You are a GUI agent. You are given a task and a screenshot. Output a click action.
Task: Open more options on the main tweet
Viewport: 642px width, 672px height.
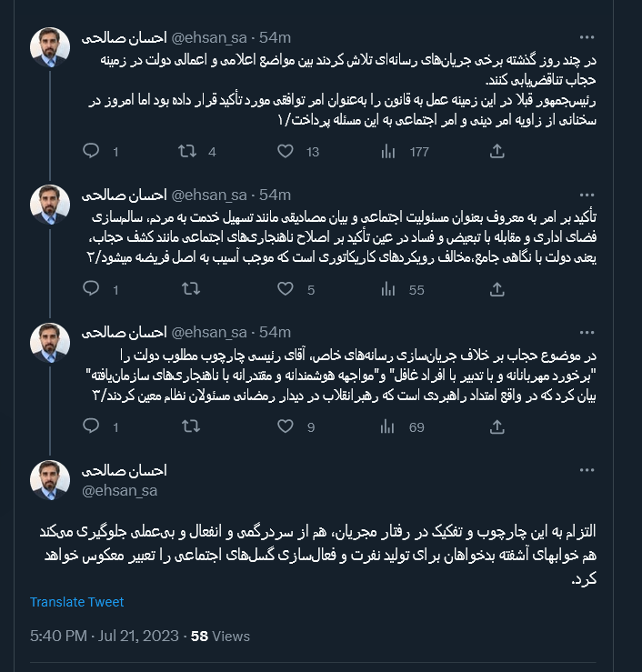(587, 471)
